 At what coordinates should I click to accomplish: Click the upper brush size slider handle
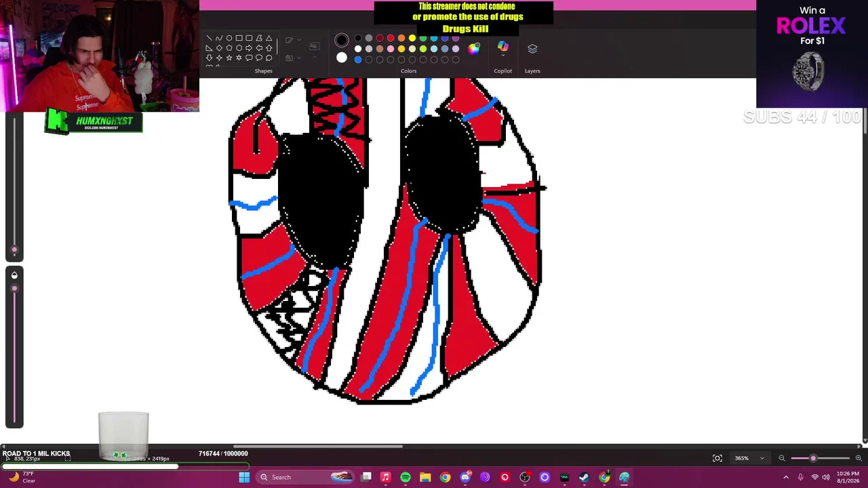14,250
